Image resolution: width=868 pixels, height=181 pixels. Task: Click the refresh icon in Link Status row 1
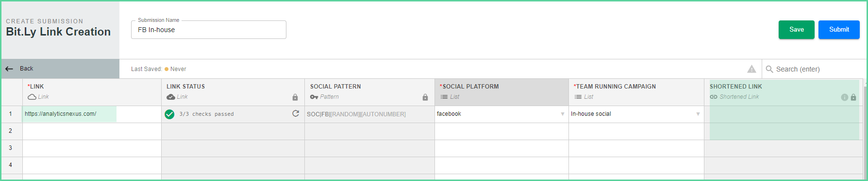click(x=295, y=113)
